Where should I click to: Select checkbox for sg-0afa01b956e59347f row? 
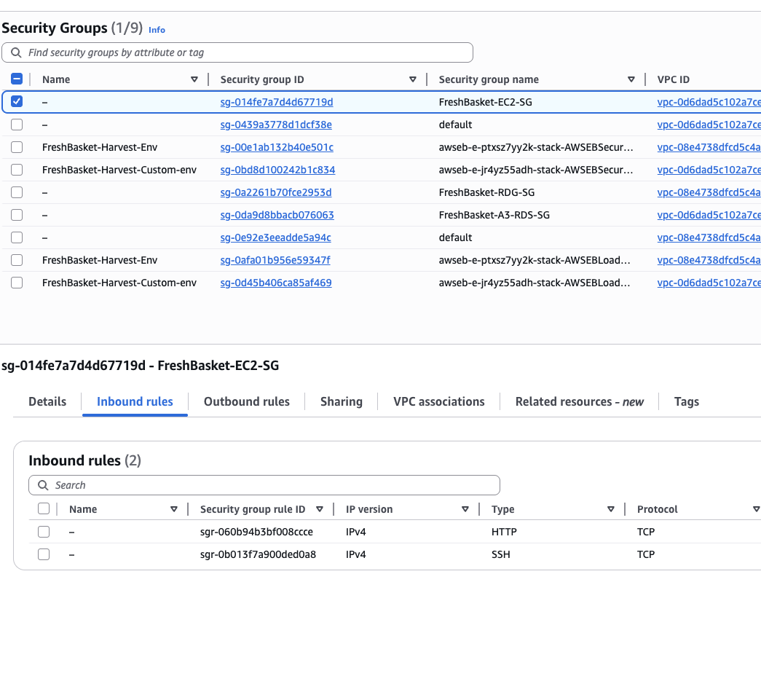coord(17,260)
